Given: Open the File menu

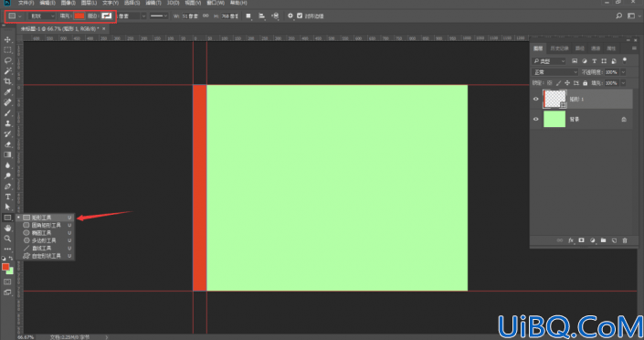Looking at the screenshot, I should tap(26, 3).
